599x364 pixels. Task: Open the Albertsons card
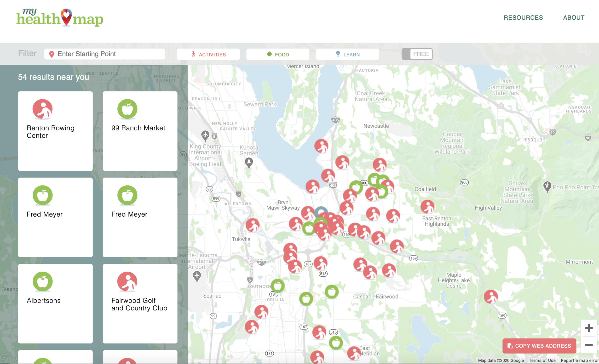pyautogui.click(x=55, y=303)
